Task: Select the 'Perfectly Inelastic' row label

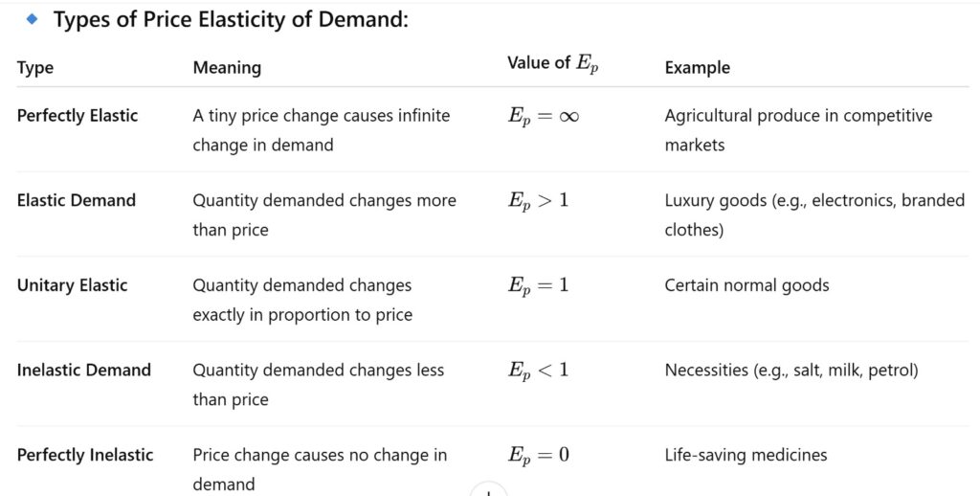Action: [85, 455]
